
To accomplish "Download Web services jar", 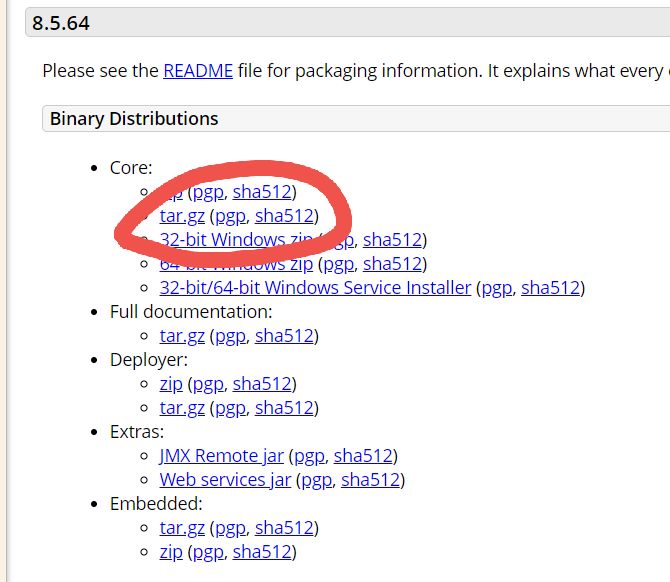I will tap(225, 480).
